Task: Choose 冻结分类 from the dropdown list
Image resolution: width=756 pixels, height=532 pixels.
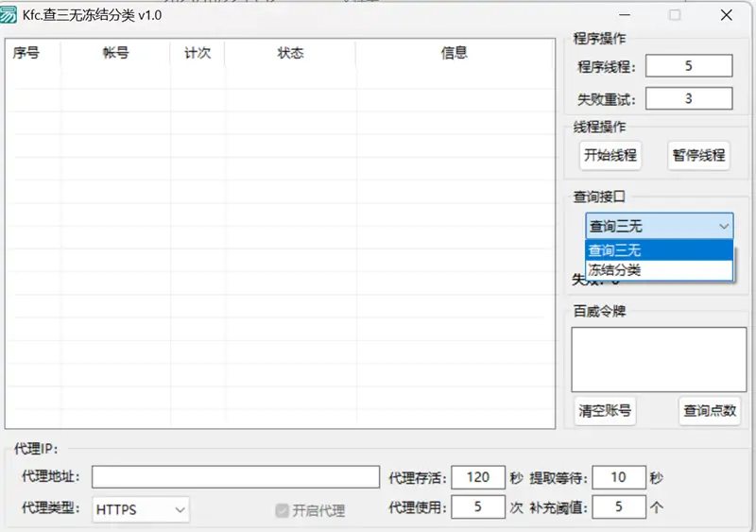Action: 659,270
